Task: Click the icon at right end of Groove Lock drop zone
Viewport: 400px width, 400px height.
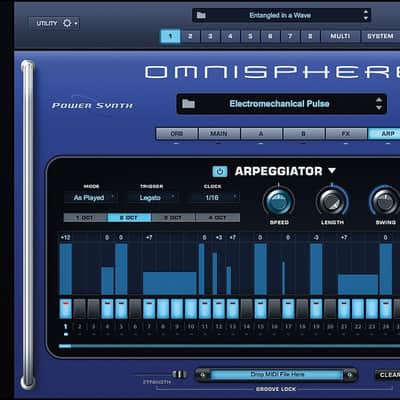Action: tap(350, 374)
